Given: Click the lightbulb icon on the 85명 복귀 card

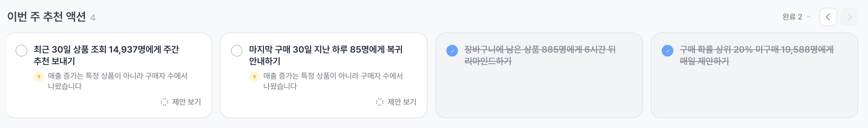Looking at the screenshot, I should tap(254, 77).
